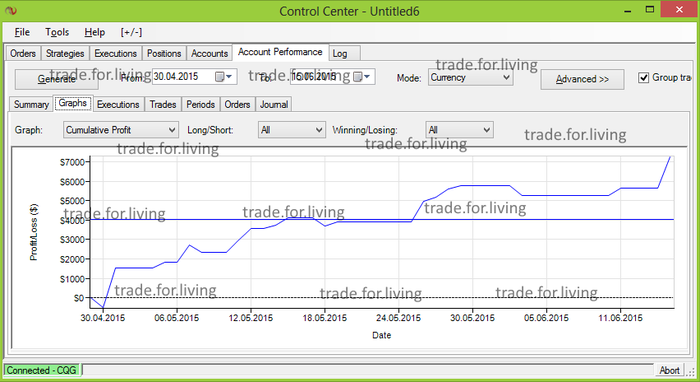Expand the Mode Currency dropdown
Image resolution: width=700 pixels, height=382 pixels.
coord(471,77)
